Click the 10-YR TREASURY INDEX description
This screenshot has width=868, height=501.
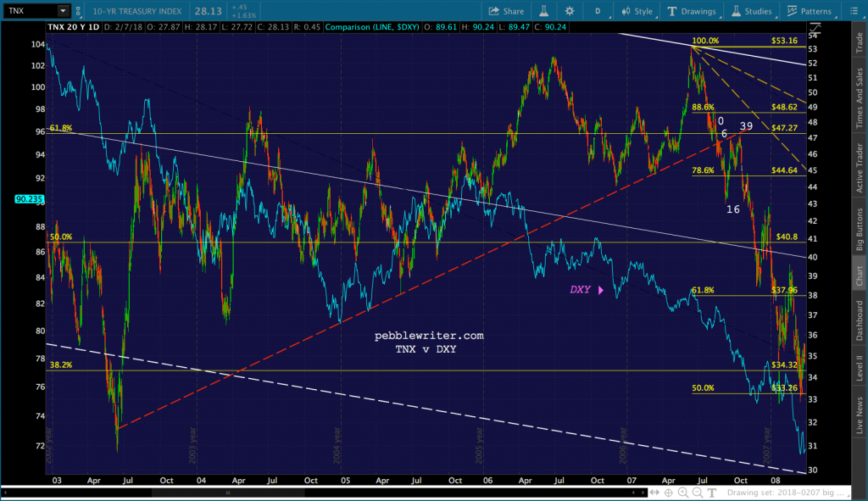click(x=136, y=11)
